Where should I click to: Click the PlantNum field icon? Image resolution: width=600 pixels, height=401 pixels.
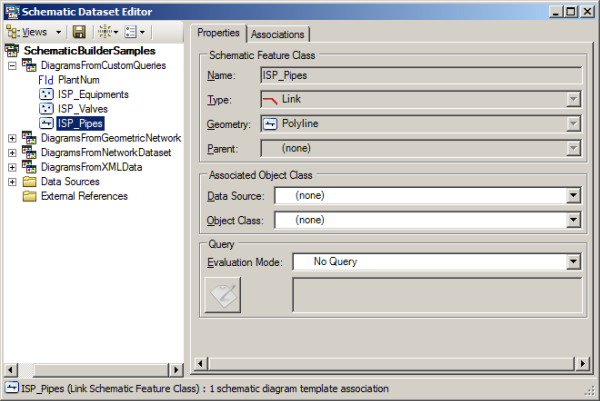click(46, 80)
